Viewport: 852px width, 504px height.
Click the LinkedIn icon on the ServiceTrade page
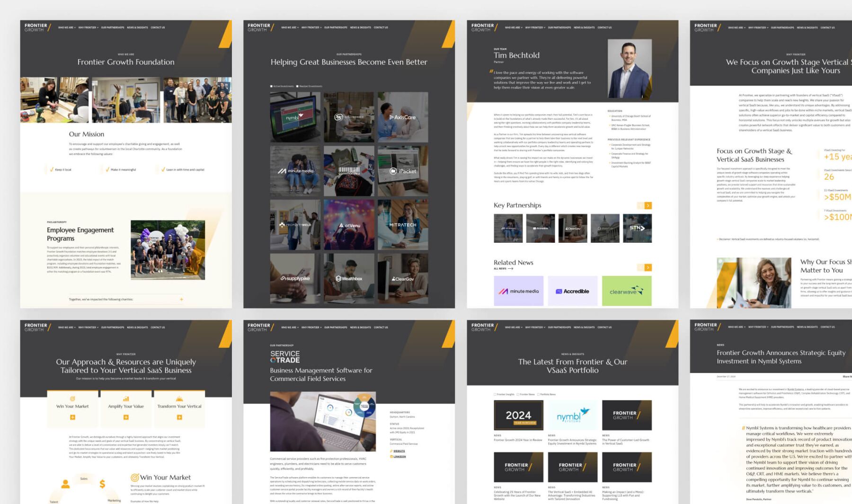coord(391,457)
